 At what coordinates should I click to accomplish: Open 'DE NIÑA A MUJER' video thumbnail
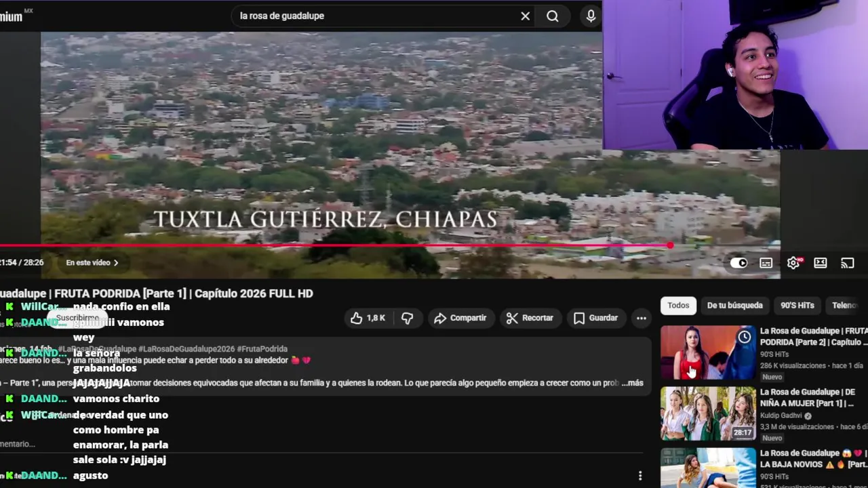[x=708, y=413]
